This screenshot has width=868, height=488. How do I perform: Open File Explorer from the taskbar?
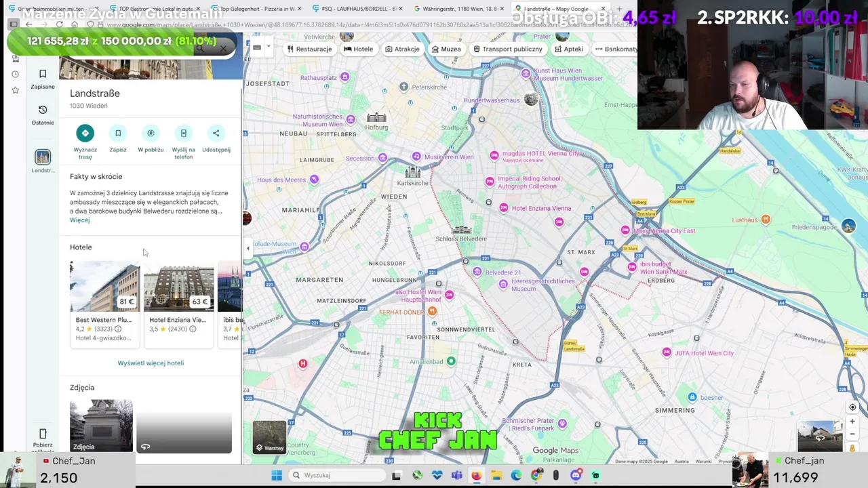[x=496, y=475]
